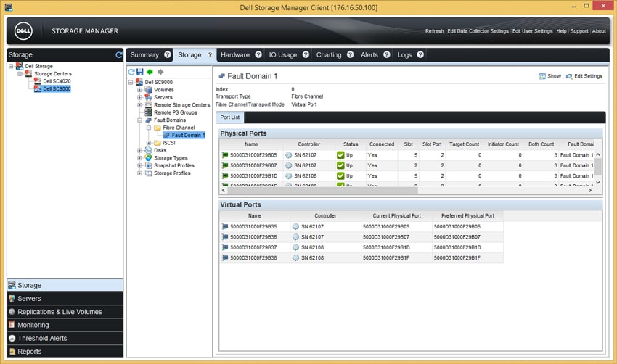Screen dimensions: 617x364
Task: Open the Charting tab
Action: coord(329,55)
